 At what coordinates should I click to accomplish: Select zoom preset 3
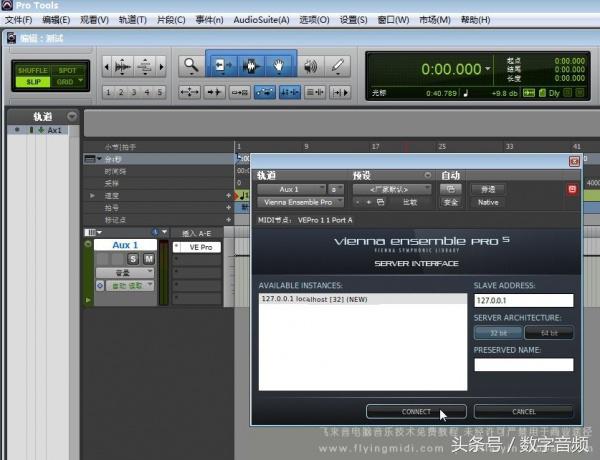(134, 92)
